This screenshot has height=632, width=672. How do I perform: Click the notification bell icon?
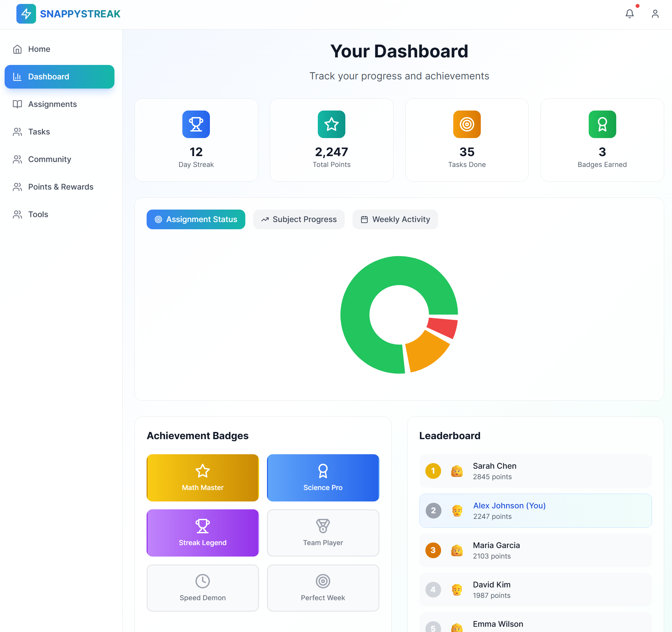(629, 14)
